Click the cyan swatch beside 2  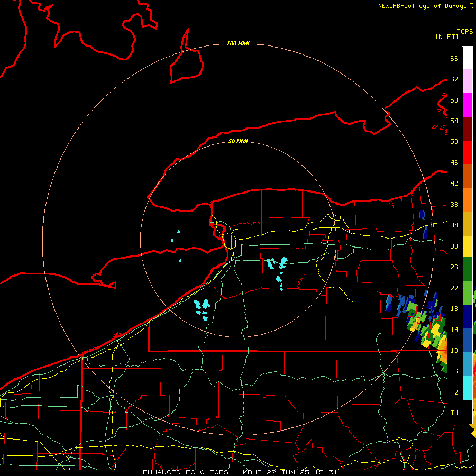[467, 388]
